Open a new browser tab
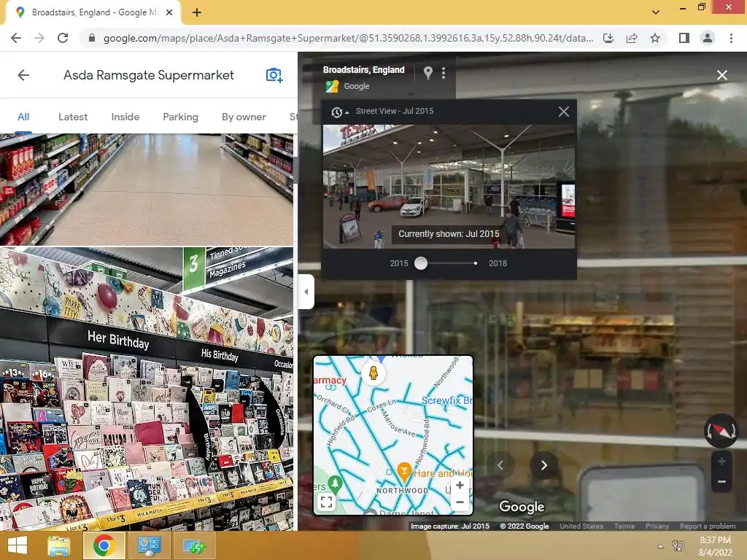This screenshot has height=560, width=747. coord(197,12)
